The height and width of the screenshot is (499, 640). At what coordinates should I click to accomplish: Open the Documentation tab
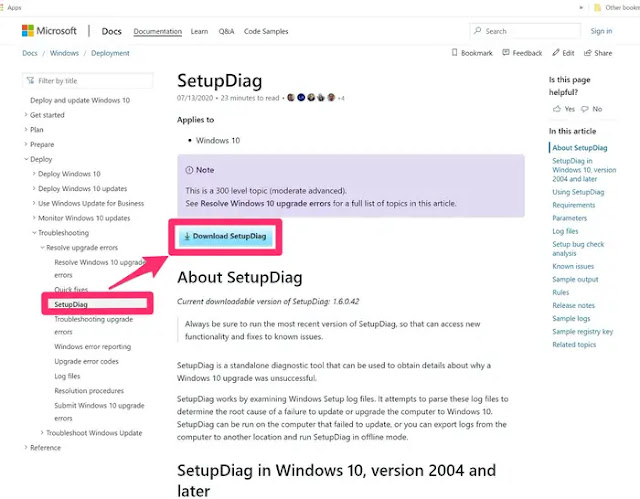point(158,31)
